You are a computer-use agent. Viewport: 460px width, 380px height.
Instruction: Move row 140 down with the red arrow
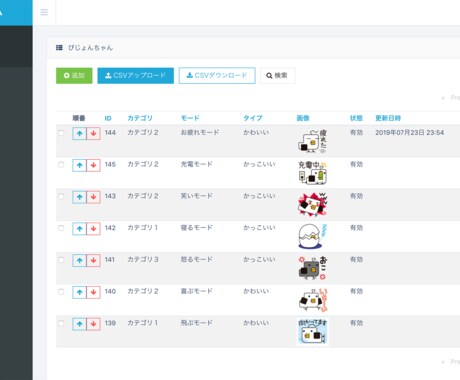point(93,292)
